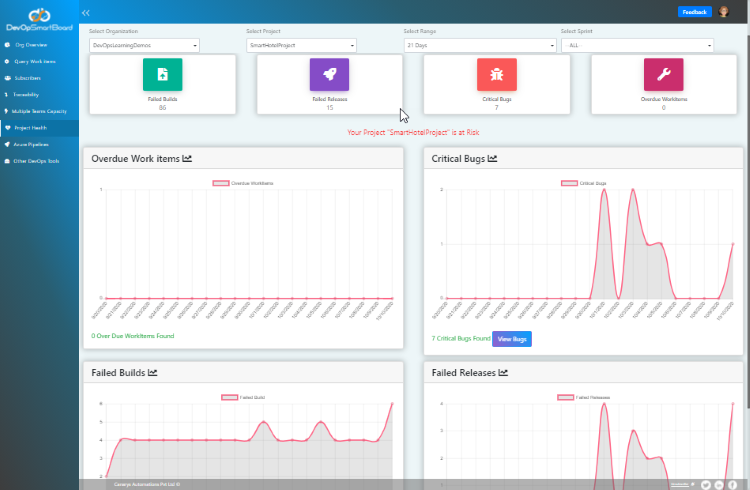Expand the Select Sprint dropdown
The width and height of the screenshot is (750, 490).
point(637,46)
